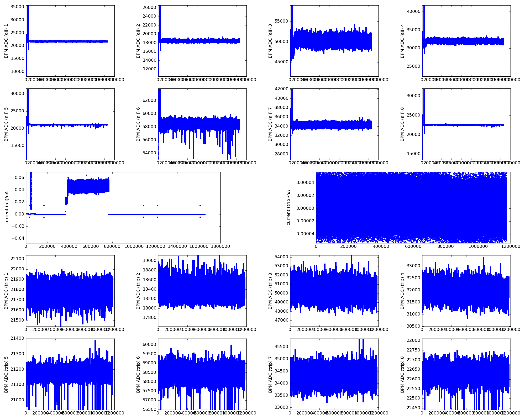Click the 15000 tick on BPM ADC (all) 5
The image size is (525, 420).
(17, 146)
